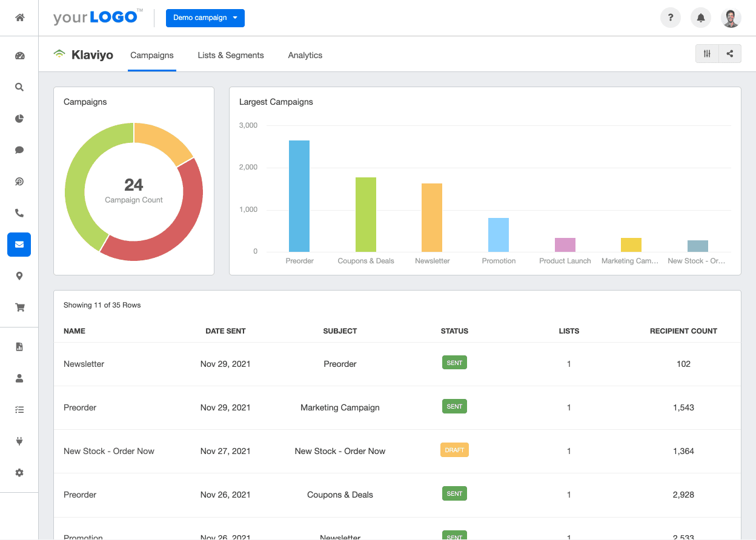Click the shopping cart icon in sidebar
The height and width of the screenshot is (540, 756).
pos(19,307)
